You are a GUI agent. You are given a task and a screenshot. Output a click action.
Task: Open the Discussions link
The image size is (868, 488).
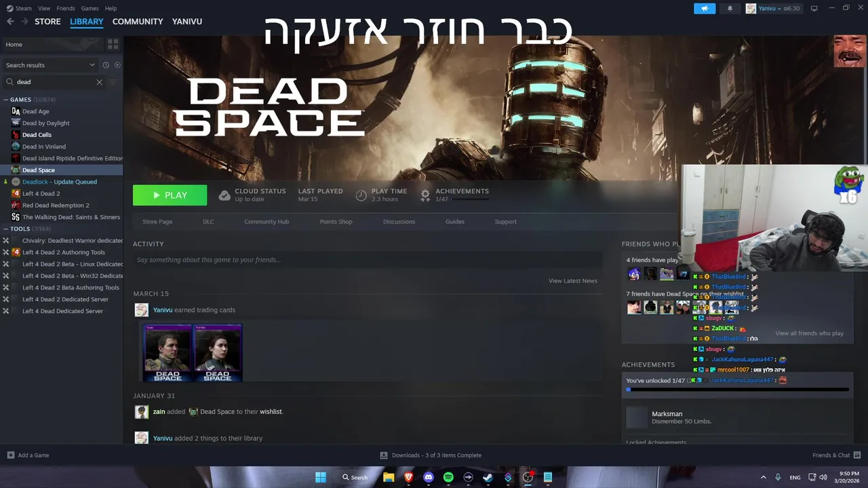pyautogui.click(x=399, y=222)
